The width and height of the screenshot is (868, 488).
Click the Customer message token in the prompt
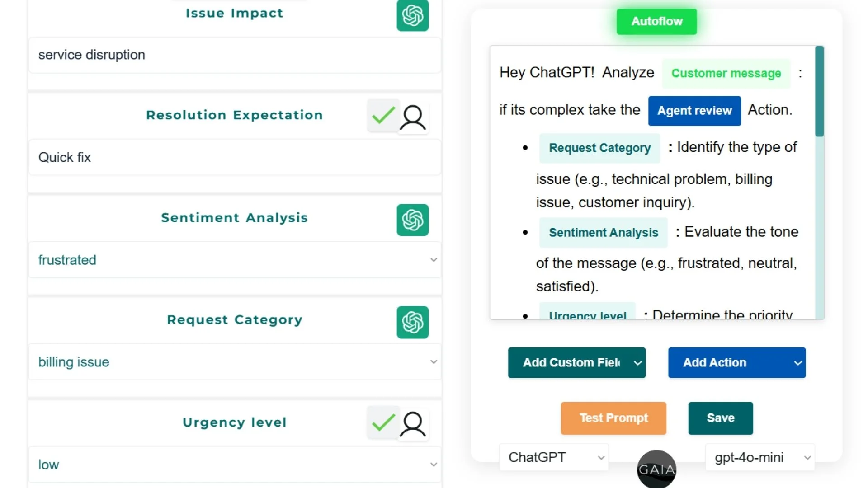[x=726, y=73]
